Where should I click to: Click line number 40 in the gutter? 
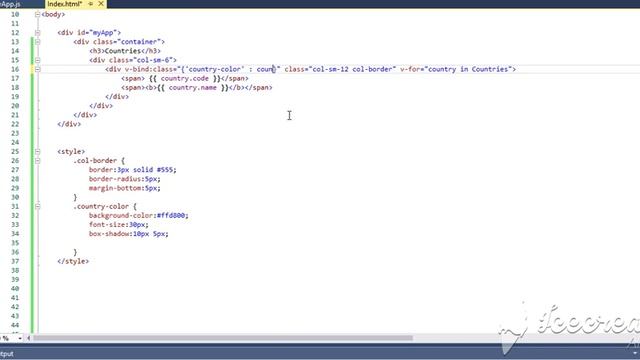[15, 289]
